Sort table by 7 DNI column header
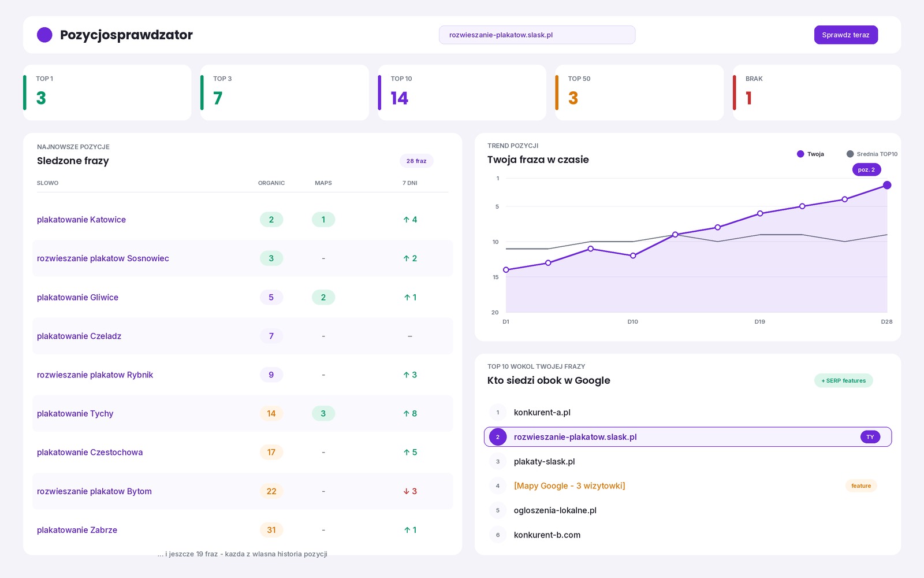Screen dimensions: 924x578 coord(410,183)
